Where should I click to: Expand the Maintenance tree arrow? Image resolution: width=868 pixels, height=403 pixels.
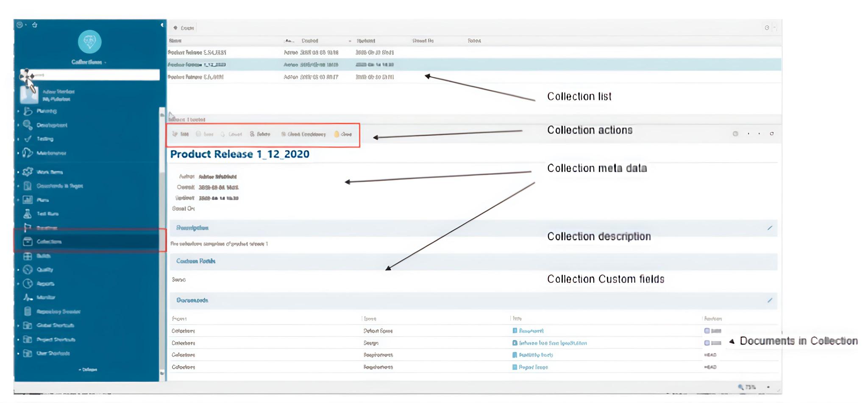click(x=18, y=153)
